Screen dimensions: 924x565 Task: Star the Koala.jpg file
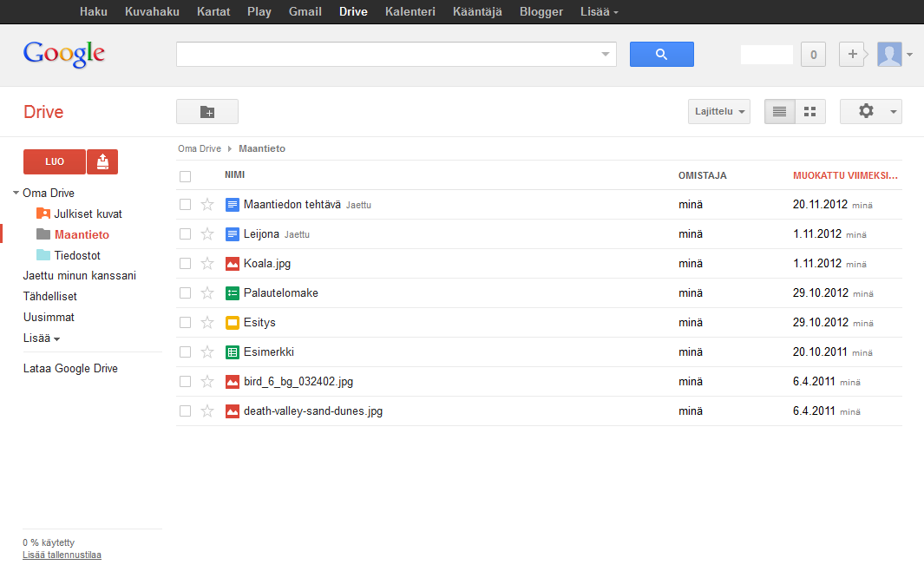pos(206,264)
